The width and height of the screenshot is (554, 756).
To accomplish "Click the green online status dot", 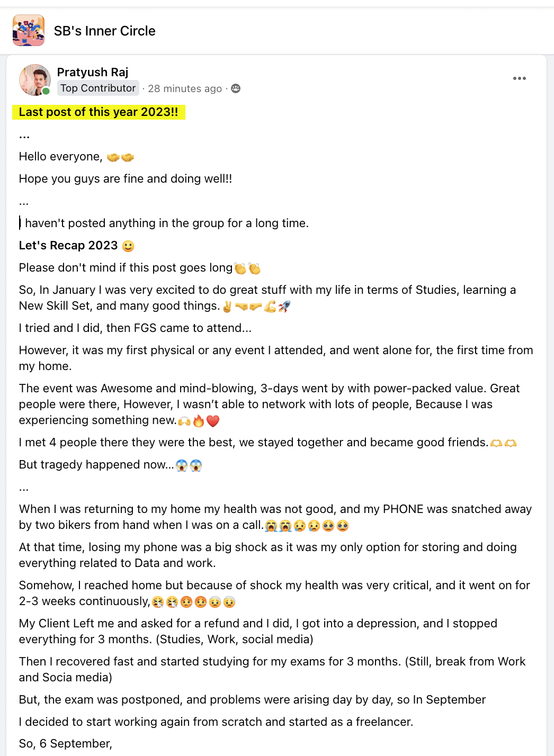I will (x=46, y=91).
